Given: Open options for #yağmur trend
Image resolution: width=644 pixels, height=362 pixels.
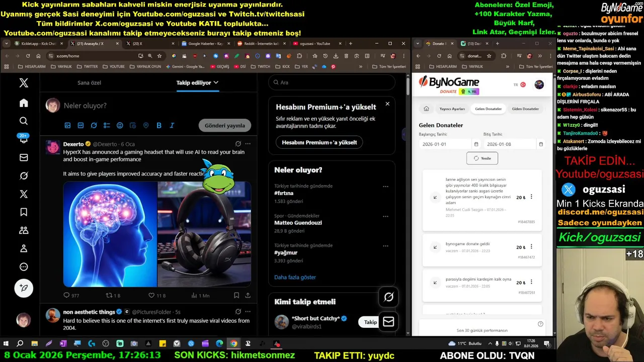Looking at the screenshot, I should (x=385, y=246).
